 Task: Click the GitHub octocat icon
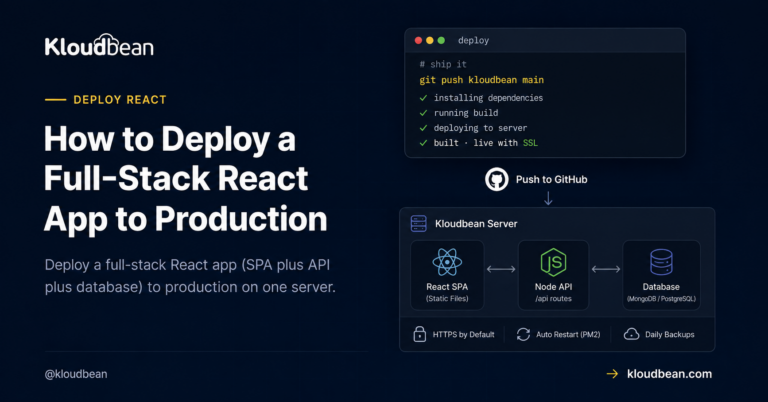click(x=497, y=179)
